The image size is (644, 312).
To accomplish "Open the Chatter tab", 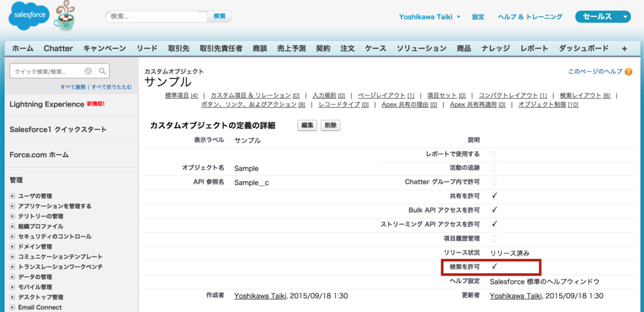I will point(58,48).
